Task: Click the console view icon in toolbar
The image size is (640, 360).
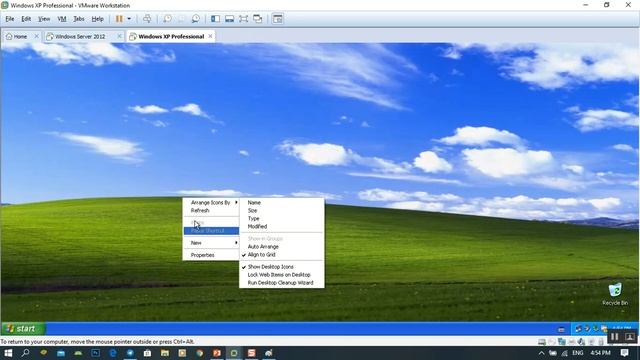Action: click(x=278, y=19)
